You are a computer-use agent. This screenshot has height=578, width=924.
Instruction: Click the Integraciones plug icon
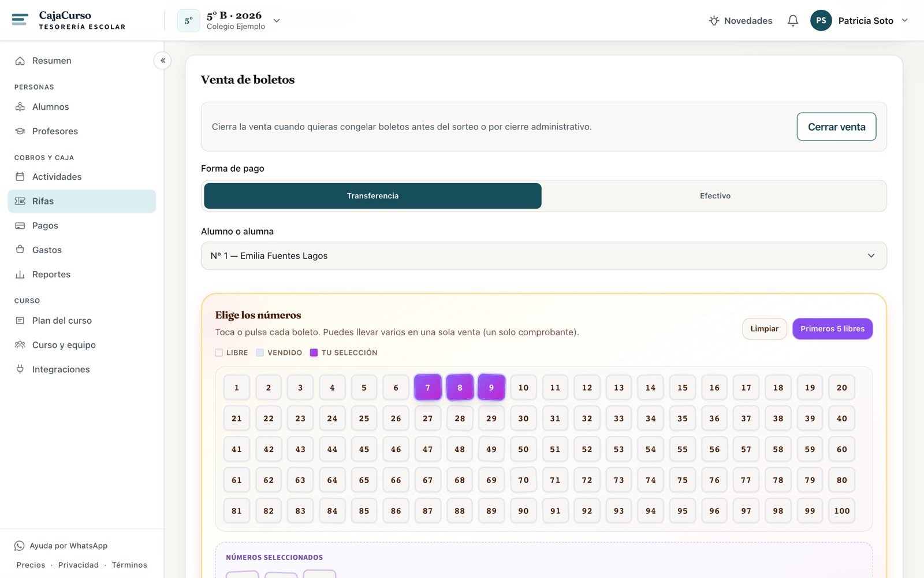[20, 369]
